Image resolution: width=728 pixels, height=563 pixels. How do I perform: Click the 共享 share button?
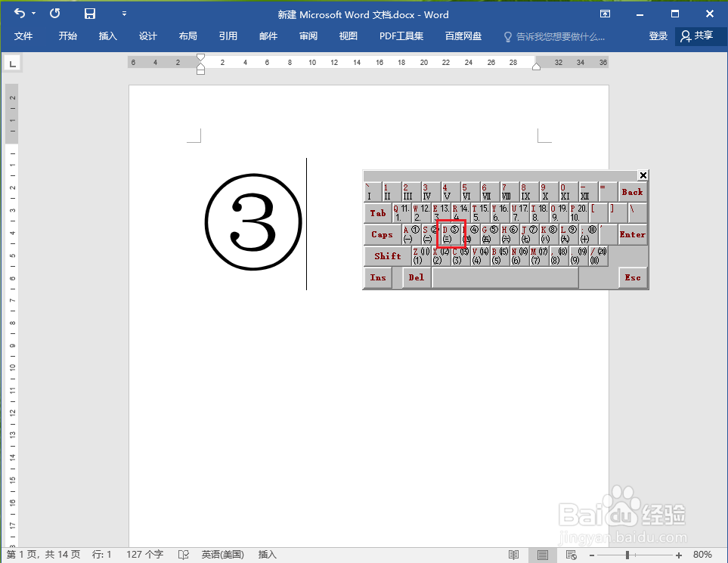(x=701, y=36)
